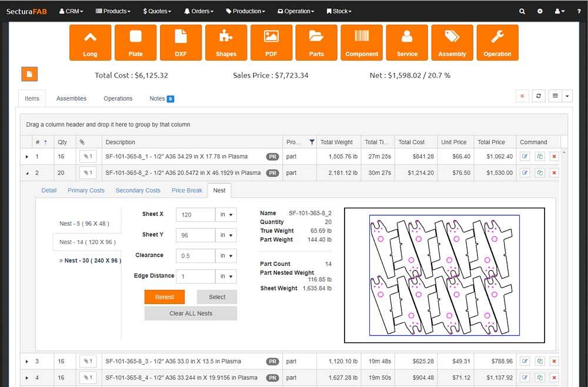Image resolution: width=588 pixels, height=387 pixels.
Task: Click the search magnifier in navbar
Action: [522, 11]
